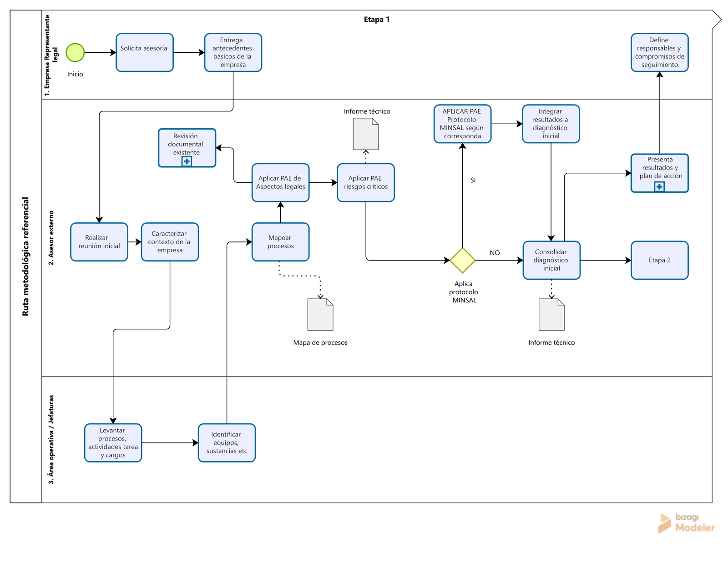
Task: Select the Solicita asesoría task
Action: 145,52
